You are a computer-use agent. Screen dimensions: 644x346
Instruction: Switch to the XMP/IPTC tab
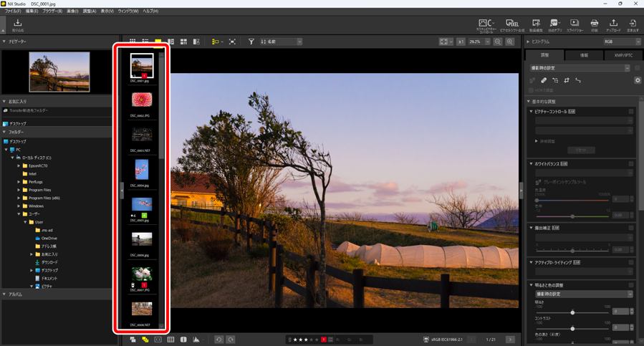pos(623,55)
